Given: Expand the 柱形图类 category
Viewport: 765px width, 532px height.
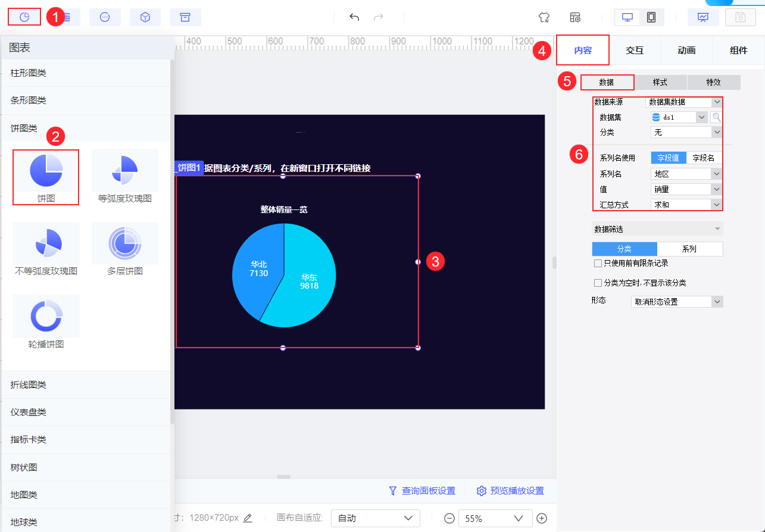Looking at the screenshot, I should (86, 73).
